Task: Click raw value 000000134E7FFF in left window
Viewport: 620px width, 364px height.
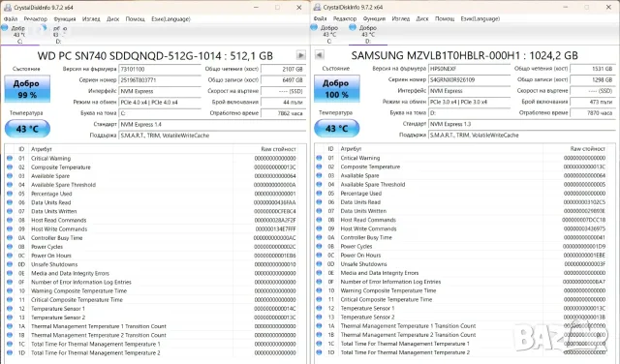Action: [275, 229]
